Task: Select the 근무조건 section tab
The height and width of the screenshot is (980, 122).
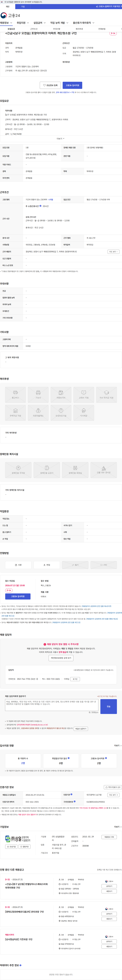Action: 34,29
